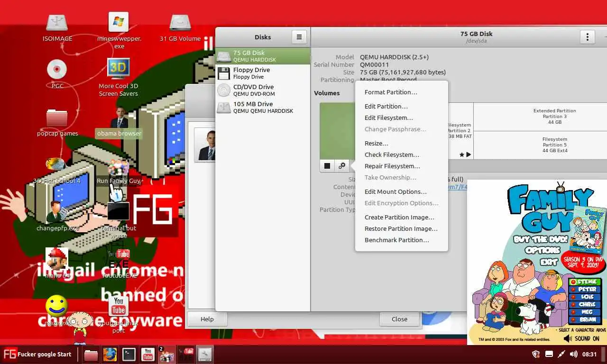Open youtube linux port desktop icon
This screenshot has width=607, height=364.
[x=119, y=314]
